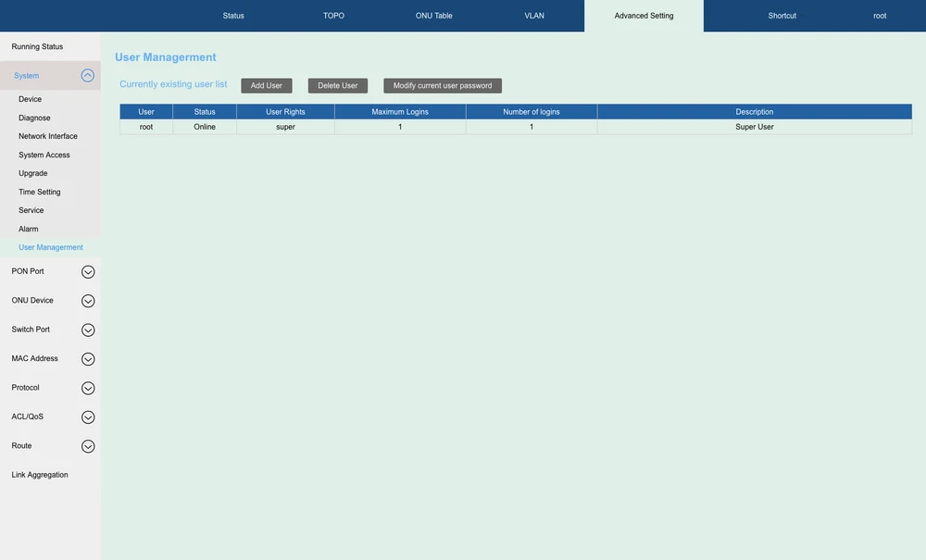This screenshot has height=560, width=926.
Task: Expand the ACL/QoS chevron icon
Action: pyautogui.click(x=88, y=417)
